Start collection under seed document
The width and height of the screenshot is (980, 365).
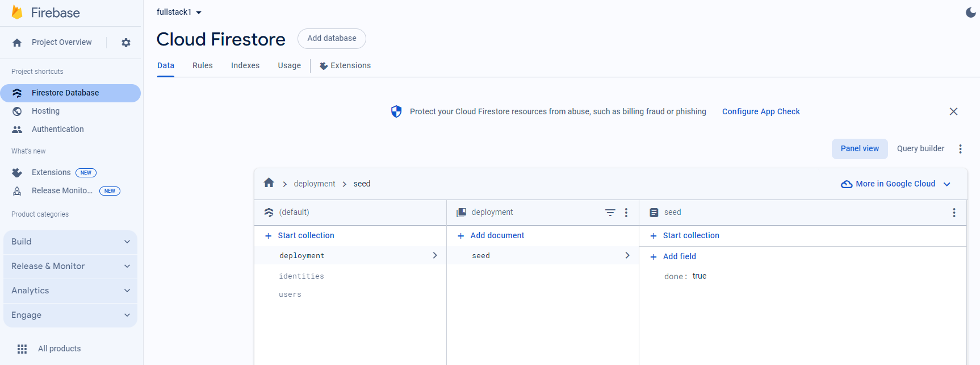(x=685, y=236)
